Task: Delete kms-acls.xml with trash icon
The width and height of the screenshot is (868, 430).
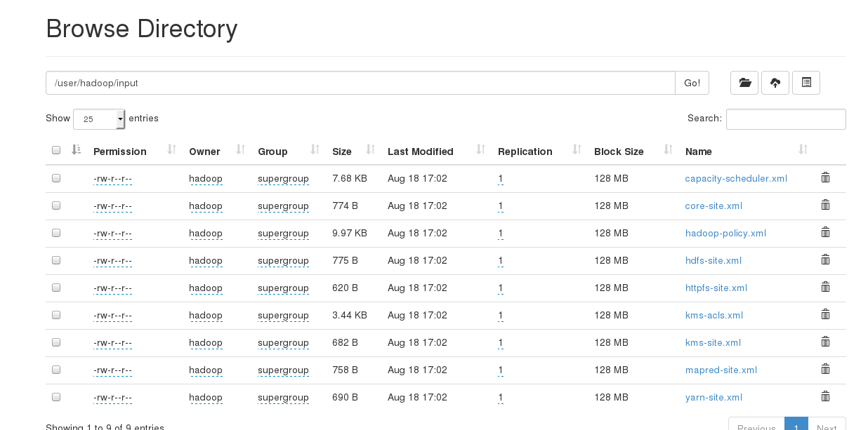Action: pos(825,314)
